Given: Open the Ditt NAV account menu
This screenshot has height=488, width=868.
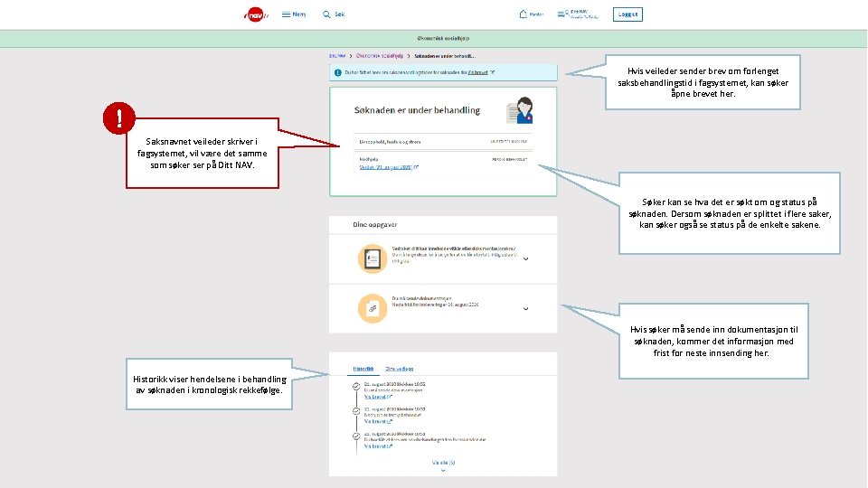Looking at the screenshot, I should 578,14.
